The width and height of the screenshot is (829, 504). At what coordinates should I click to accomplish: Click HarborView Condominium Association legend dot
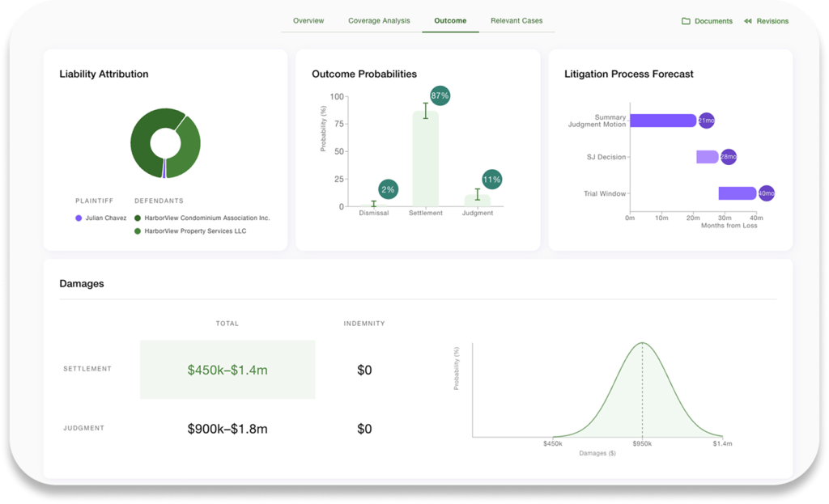click(138, 218)
